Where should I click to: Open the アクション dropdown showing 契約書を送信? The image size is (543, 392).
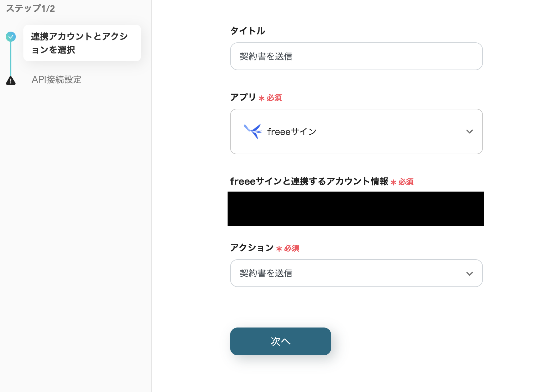click(356, 273)
